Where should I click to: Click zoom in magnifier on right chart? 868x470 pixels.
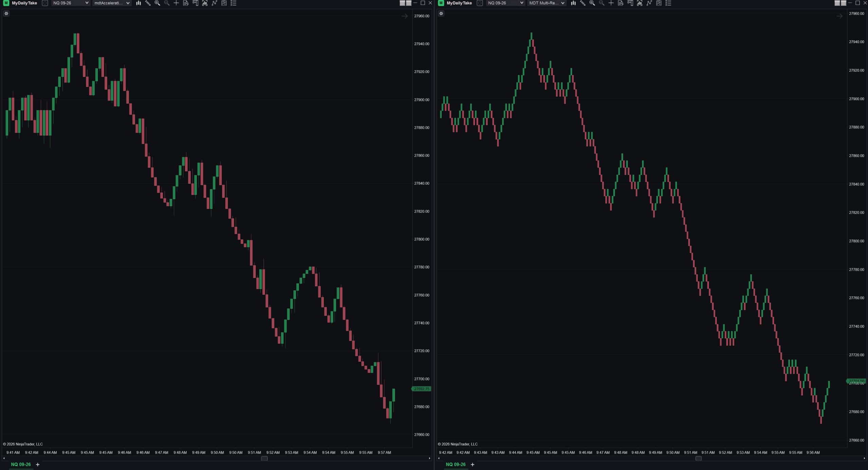pos(592,3)
